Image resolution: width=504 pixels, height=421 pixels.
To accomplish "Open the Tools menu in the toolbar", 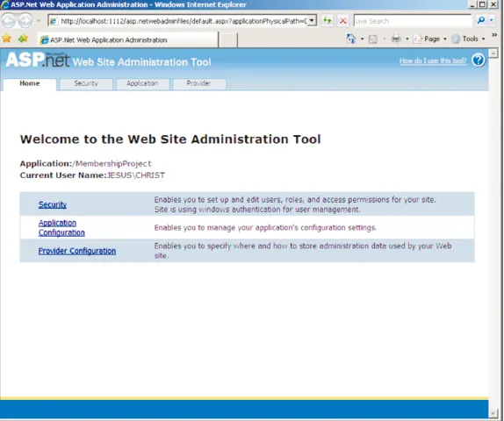I will coord(468,39).
